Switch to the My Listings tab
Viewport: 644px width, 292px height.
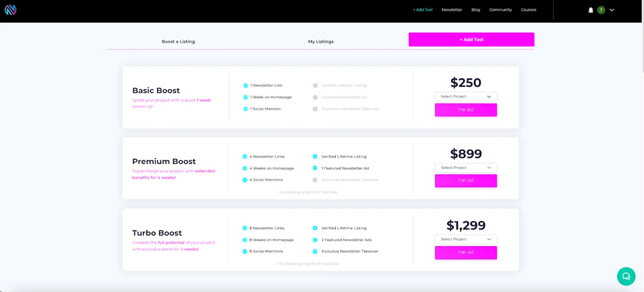(x=321, y=41)
